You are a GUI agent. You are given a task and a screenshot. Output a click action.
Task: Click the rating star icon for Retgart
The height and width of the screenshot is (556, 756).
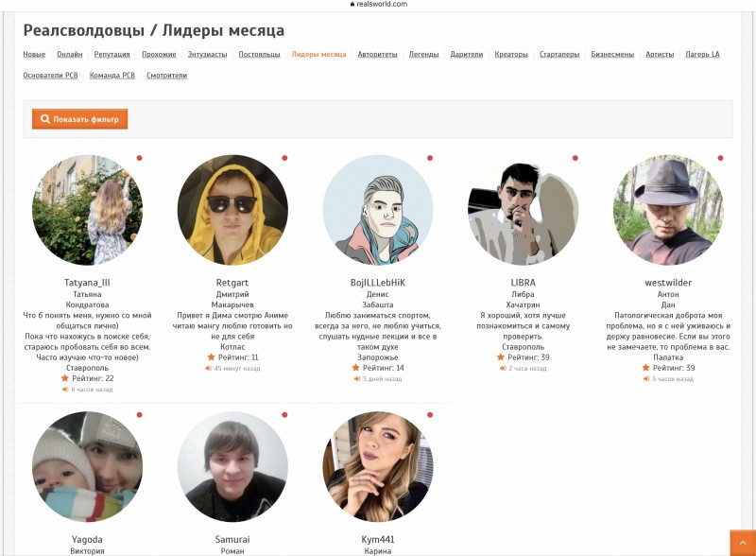point(211,357)
